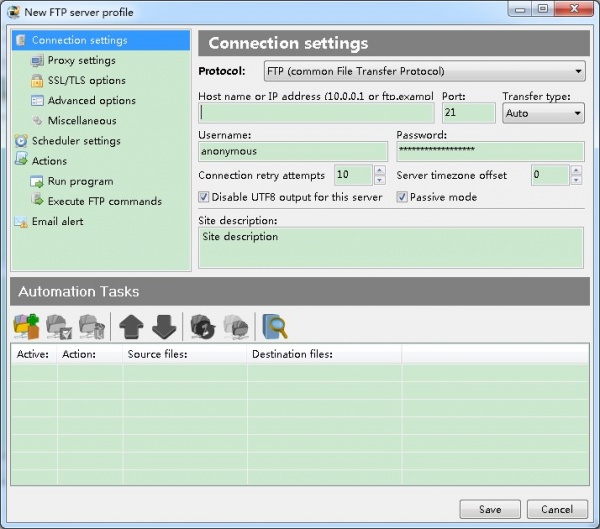Move task down with the down arrow
Image resolution: width=600 pixels, height=529 pixels.
coord(165,326)
